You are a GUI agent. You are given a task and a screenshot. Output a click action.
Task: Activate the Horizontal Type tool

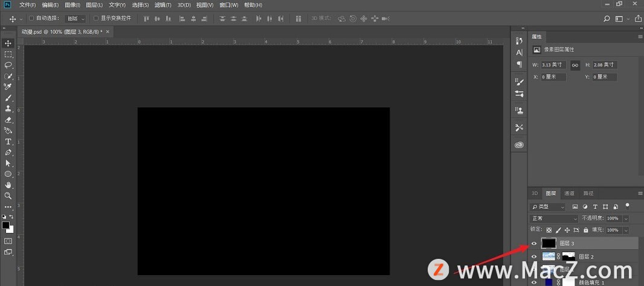pos(8,142)
